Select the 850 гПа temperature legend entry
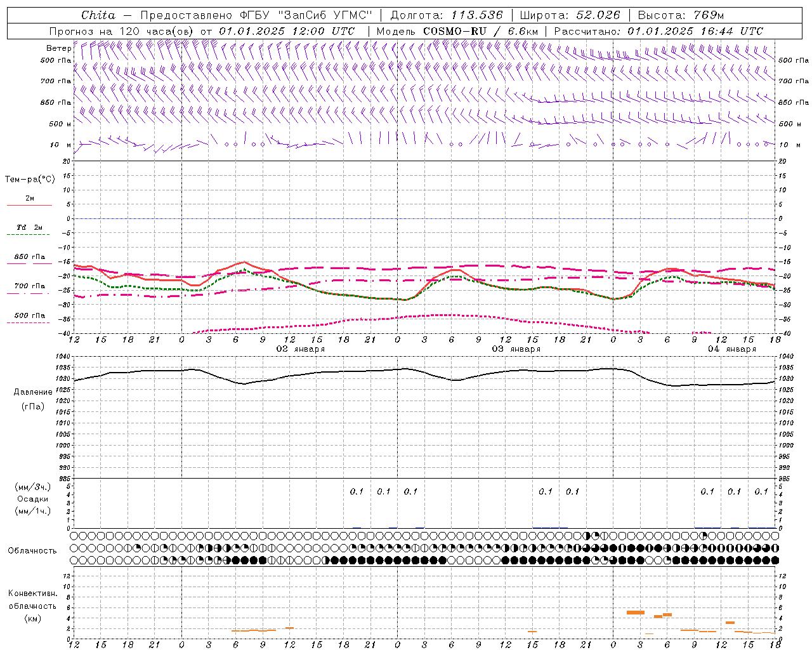This screenshot has width=812, height=650. 30,257
